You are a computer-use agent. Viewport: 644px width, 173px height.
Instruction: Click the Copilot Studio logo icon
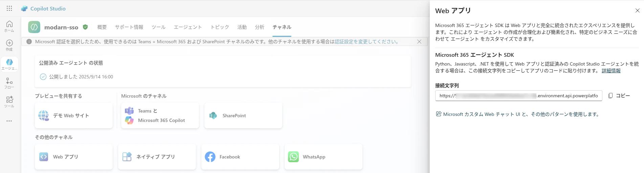click(24, 8)
